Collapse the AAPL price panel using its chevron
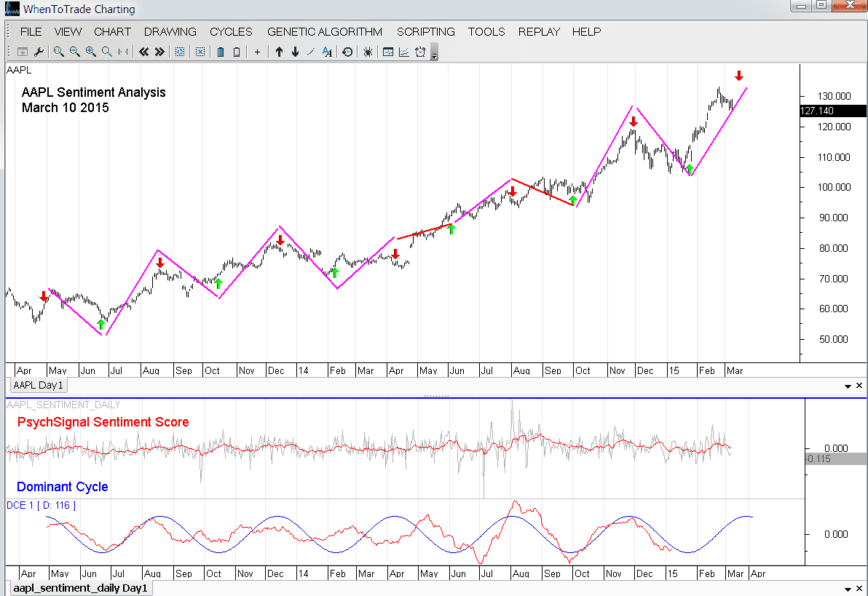The width and height of the screenshot is (868, 596). coord(848,386)
